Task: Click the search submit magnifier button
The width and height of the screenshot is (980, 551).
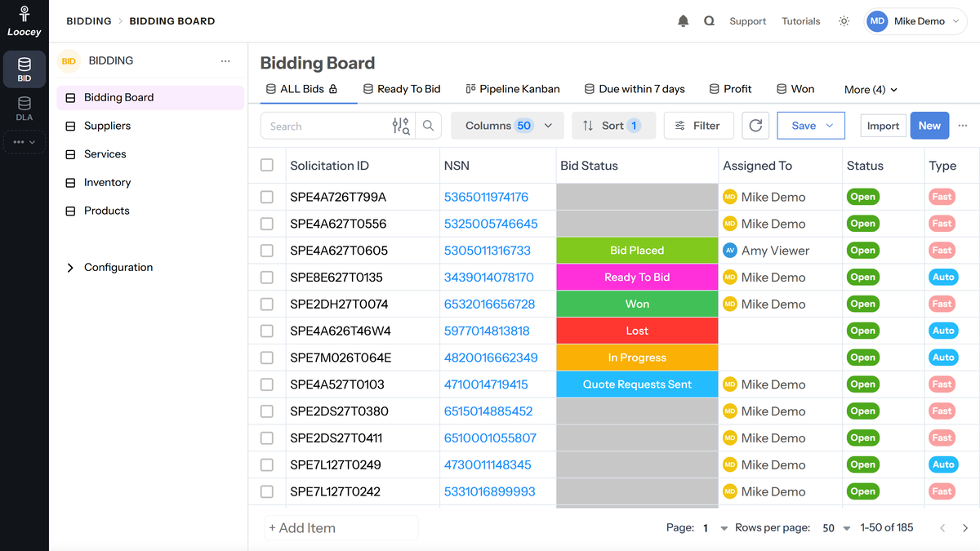Action: [428, 126]
